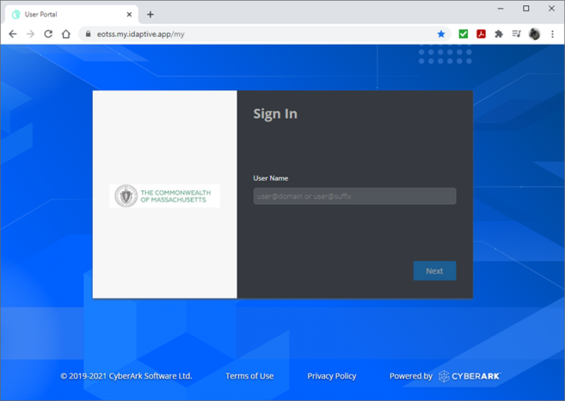Image resolution: width=565 pixels, height=401 pixels.
Task: Open the Chrome three-dot menu
Action: pyautogui.click(x=552, y=34)
